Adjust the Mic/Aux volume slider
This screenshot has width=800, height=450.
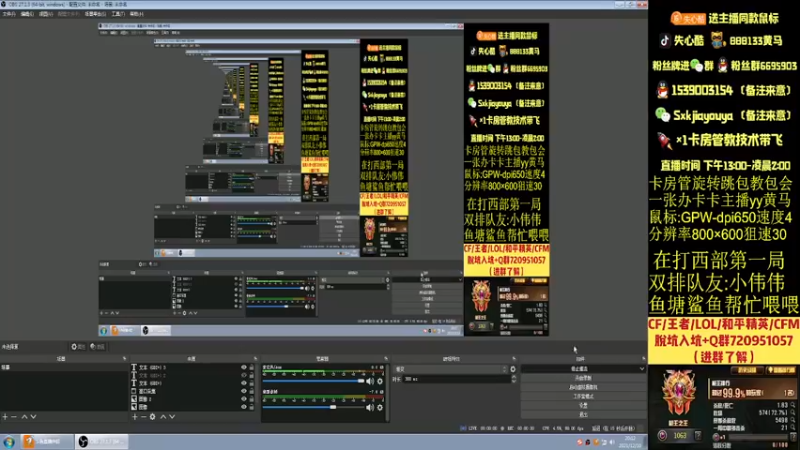pyautogui.click(x=313, y=381)
